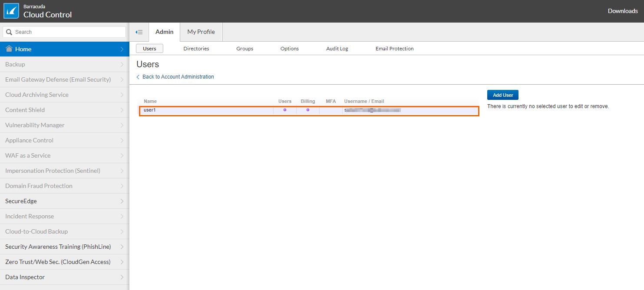Click user1's Billing permission dot
Screen dimensions: 644x290
[308, 110]
